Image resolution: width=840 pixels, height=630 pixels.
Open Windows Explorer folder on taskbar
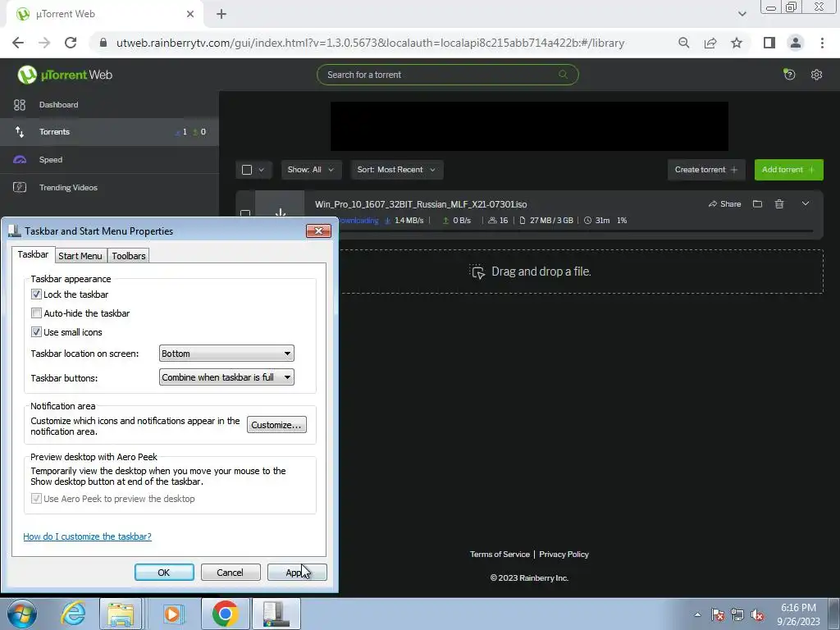click(x=121, y=614)
